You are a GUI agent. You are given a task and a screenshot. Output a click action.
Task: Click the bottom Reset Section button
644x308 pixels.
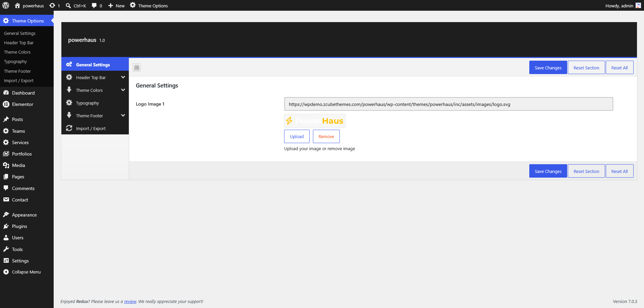(x=586, y=171)
